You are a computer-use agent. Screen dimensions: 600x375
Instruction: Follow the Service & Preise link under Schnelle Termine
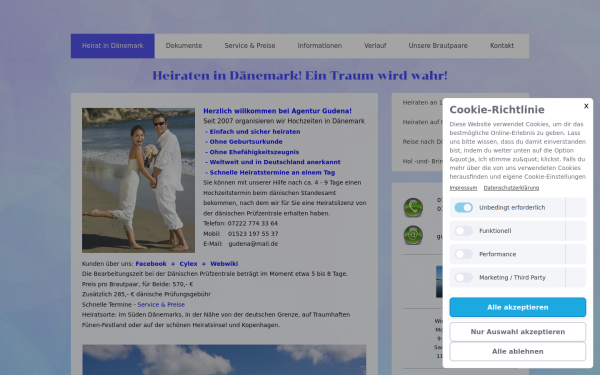[161, 305]
